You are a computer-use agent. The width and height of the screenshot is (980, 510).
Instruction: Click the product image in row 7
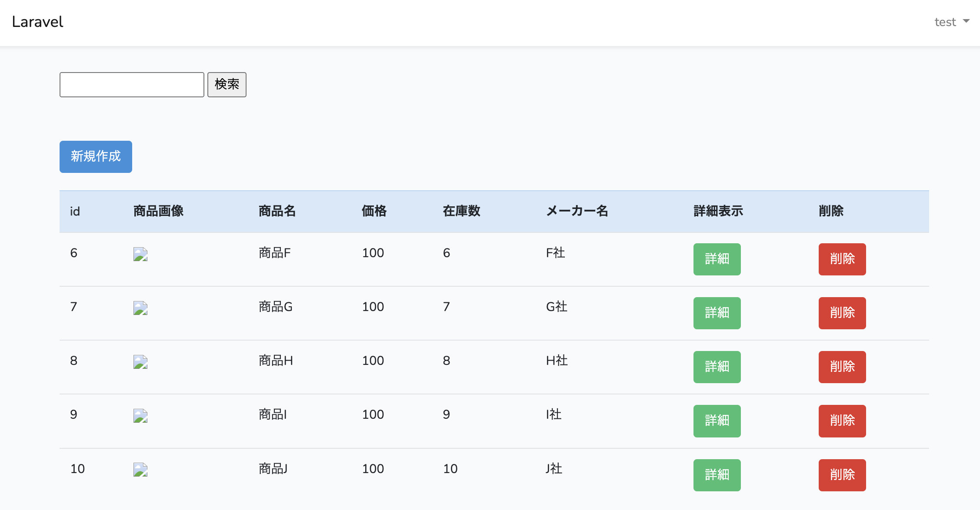[140, 308]
